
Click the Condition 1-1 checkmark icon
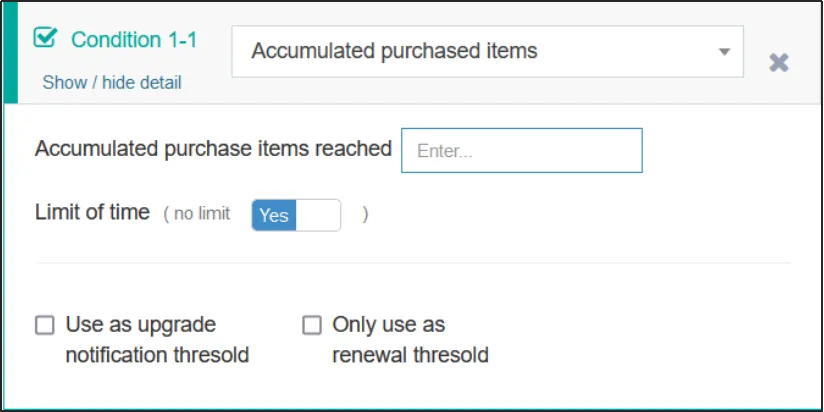[45, 38]
